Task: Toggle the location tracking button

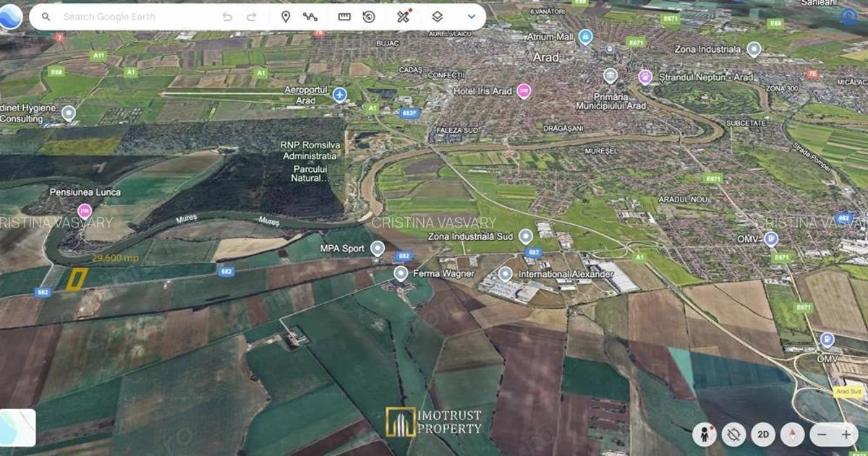Action: coord(733,434)
